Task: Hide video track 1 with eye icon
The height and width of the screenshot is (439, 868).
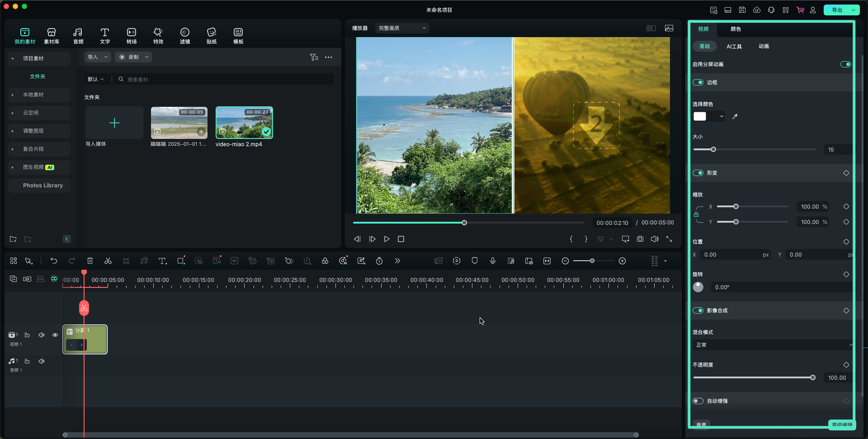Action: [x=55, y=335]
